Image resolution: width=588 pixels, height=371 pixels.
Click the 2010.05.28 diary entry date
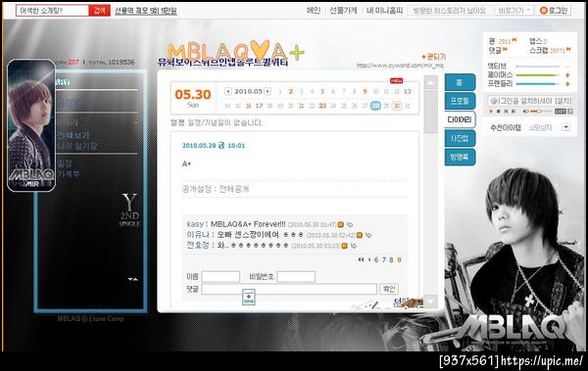(214, 146)
